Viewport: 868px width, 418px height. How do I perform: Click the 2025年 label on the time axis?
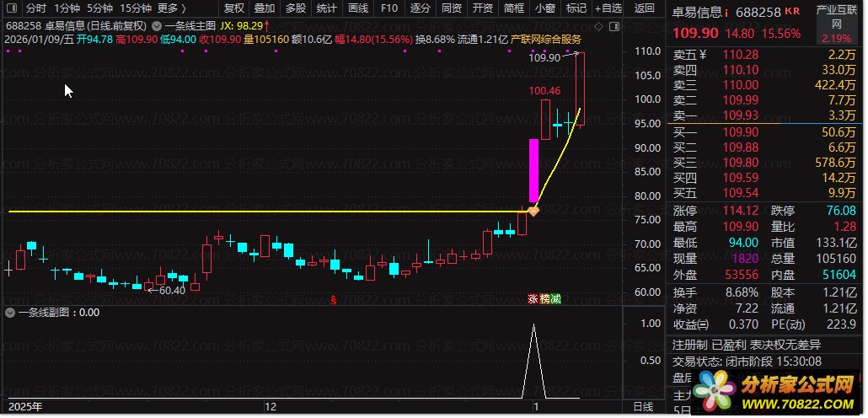tap(25, 407)
